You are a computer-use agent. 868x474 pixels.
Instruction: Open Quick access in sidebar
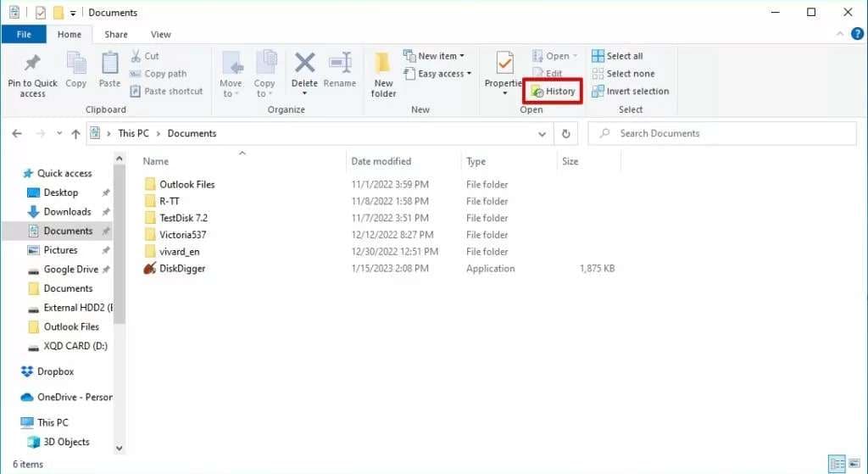point(57,173)
